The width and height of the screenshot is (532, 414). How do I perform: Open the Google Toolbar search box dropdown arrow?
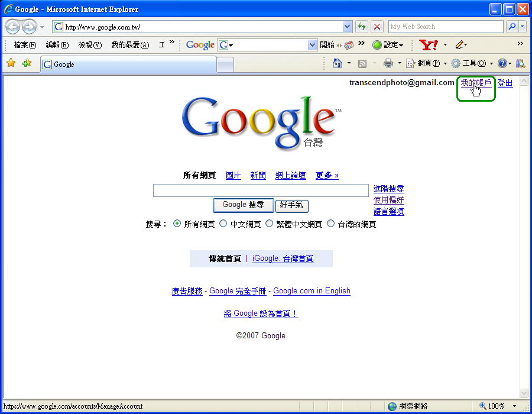coord(312,45)
